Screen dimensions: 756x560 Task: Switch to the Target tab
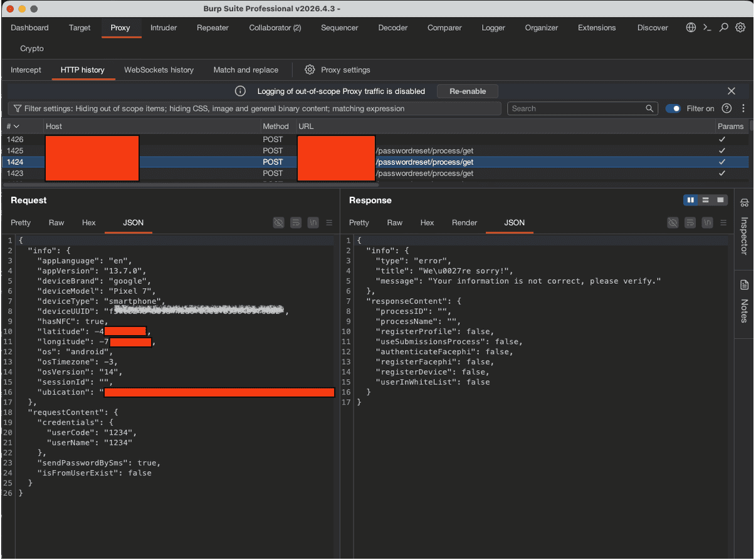[80, 28]
